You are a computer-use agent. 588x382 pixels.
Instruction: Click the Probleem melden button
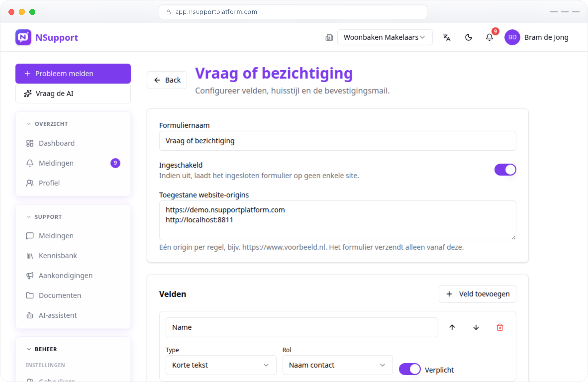(73, 74)
